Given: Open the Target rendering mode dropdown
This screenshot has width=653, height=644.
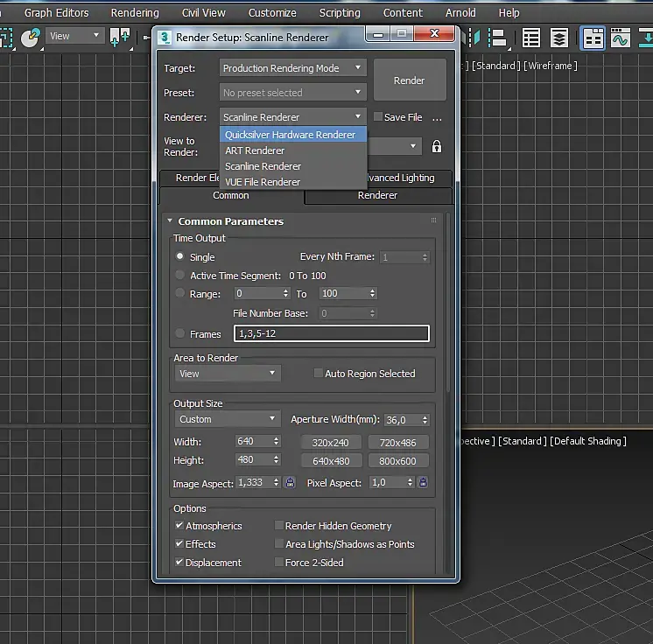Looking at the screenshot, I should pyautogui.click(x=292, y=68).
